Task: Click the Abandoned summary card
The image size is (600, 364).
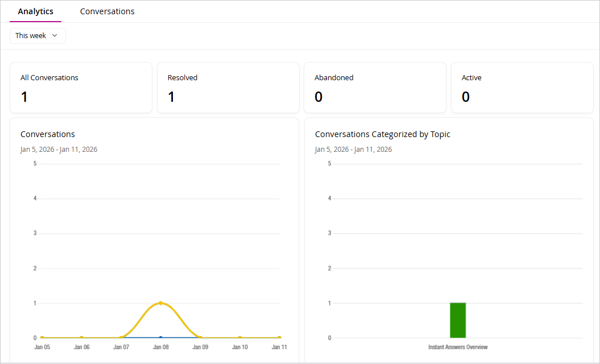Action: pyautogui.click(x=375, y=88)
